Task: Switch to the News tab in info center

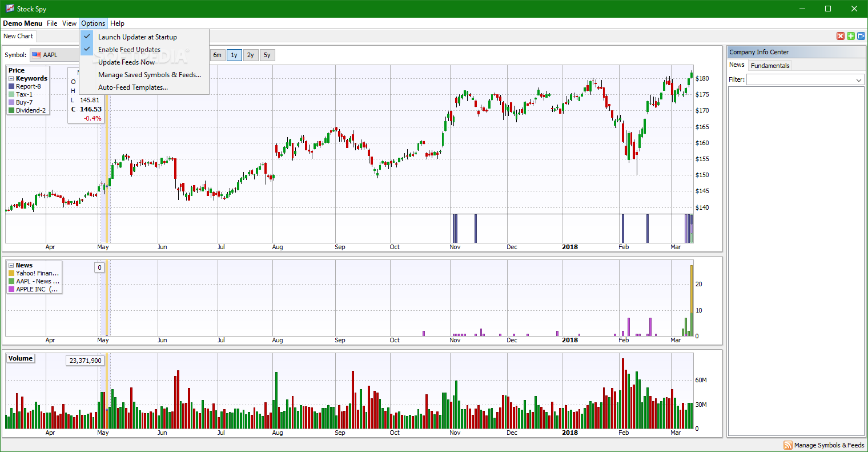Action: (737, 65)
